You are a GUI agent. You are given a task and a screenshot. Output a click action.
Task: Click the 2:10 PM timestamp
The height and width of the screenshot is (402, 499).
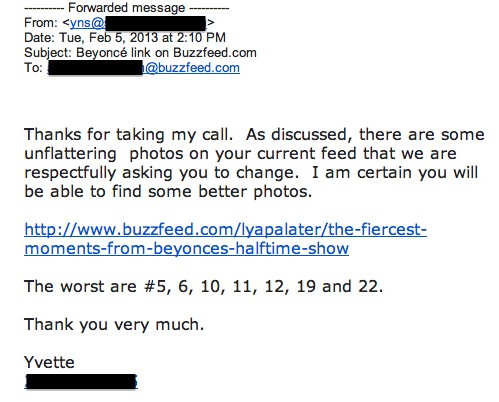[x=201, y=38]
